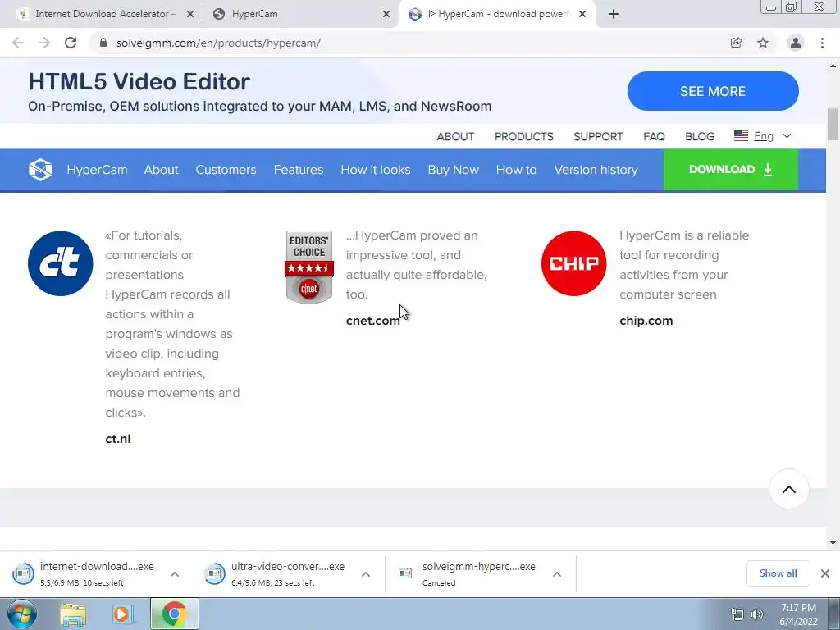Click ultra-video-converter exe file icon
The image size is (840, 630).
click(x=215, y=573)
